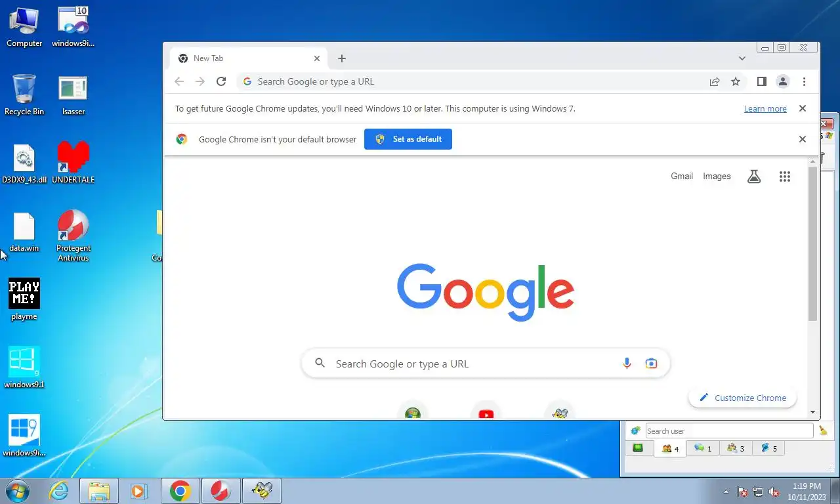The width and height of the screenshot is (840, 504).
Task: Open Internet Explorer from the taskbar
Action: 59,491
